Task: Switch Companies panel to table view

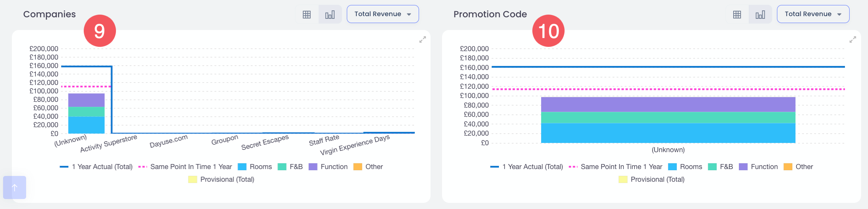Action: [x=306, y=15]
